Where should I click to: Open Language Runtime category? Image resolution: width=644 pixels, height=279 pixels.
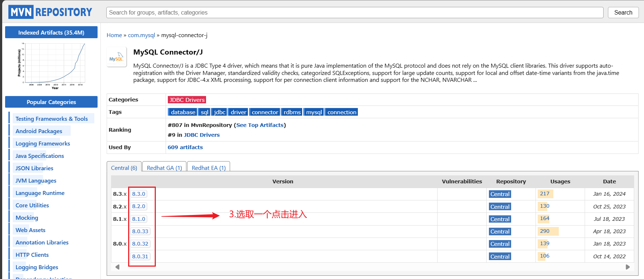coord(40,193)
